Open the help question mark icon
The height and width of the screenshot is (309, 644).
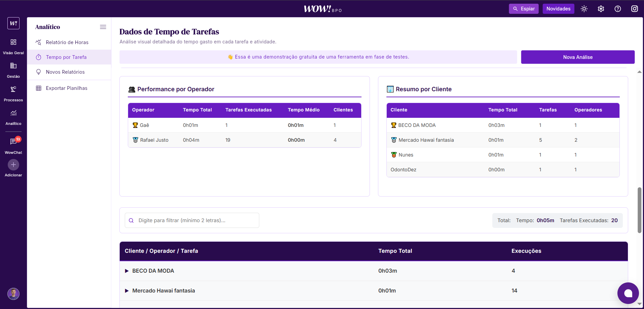pyautogui.click(x=618, y=9)
